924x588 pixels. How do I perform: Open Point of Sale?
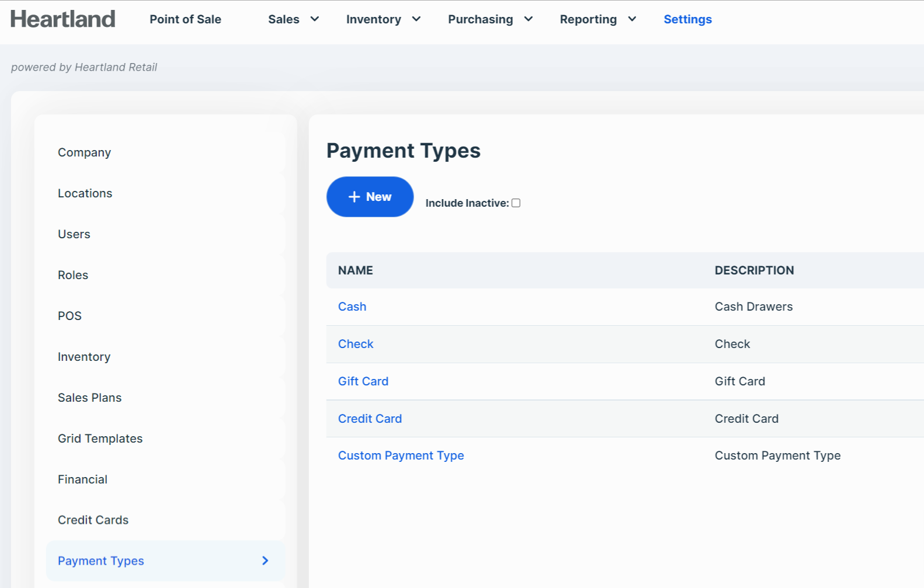[185, 19]
